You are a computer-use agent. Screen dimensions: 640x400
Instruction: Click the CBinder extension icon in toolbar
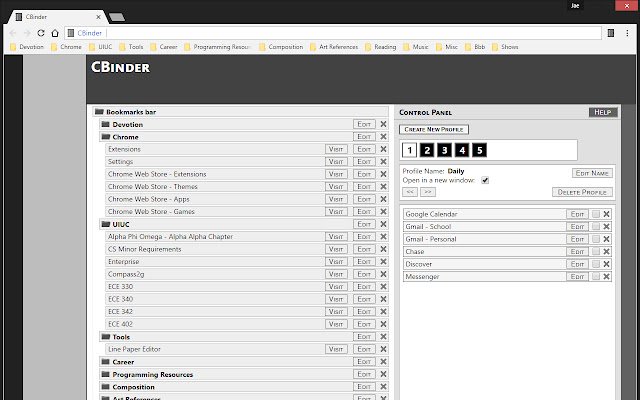[x=611, y=33]
